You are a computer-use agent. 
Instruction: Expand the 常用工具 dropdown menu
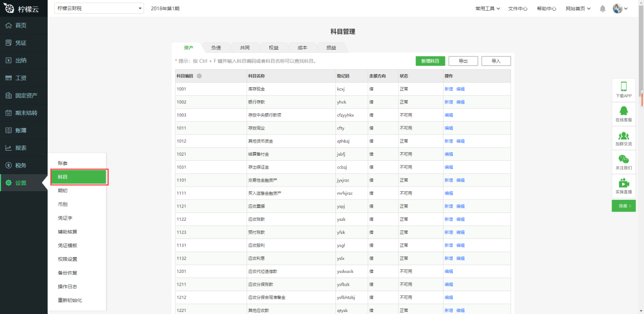pos(487,9)
